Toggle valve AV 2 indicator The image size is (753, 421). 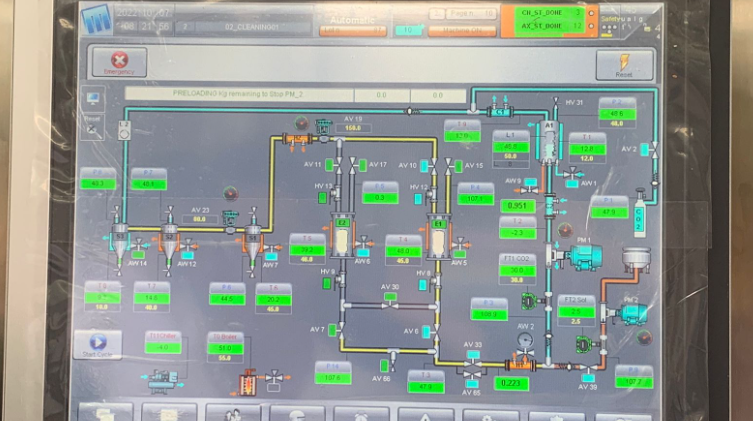[644, 149]
